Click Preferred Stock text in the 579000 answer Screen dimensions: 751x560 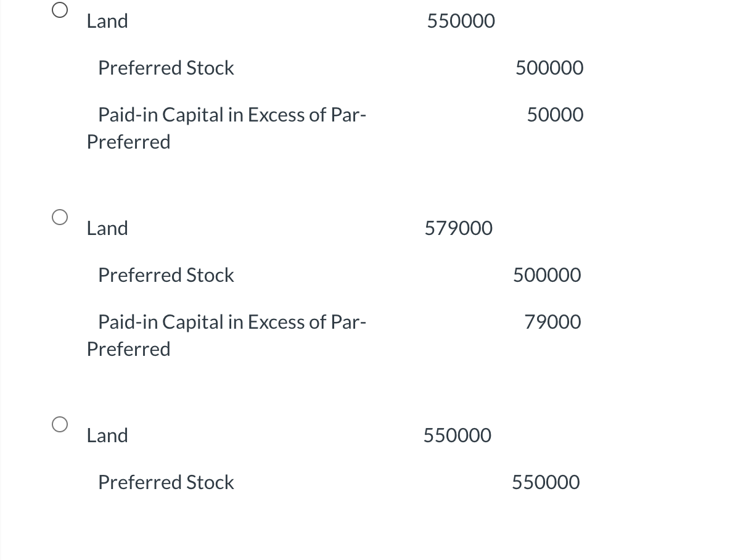pos(166,275)
